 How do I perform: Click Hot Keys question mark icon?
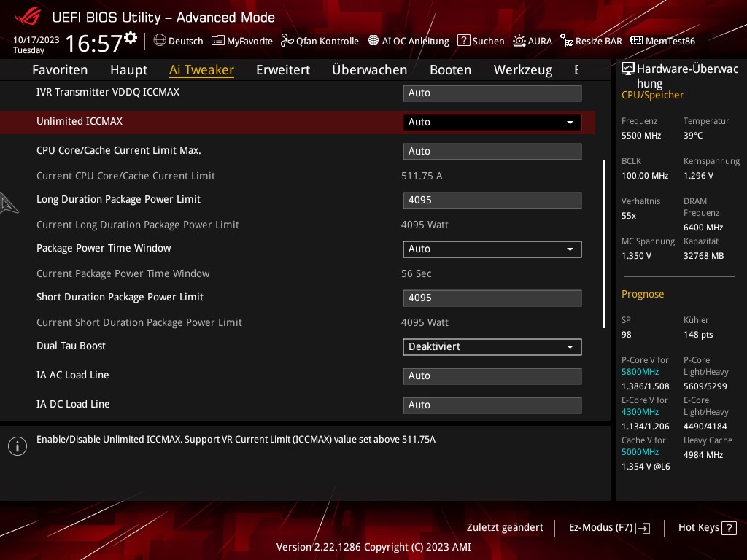click(x=729, y=528)
